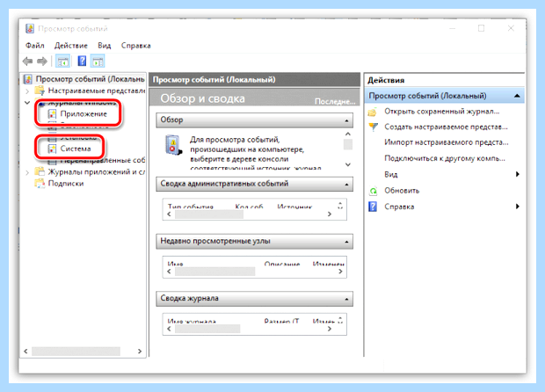Viewport: 545px width, 392px height.
Task: Click admin events table scroll right arrow
Action: [x=330, y=214]
